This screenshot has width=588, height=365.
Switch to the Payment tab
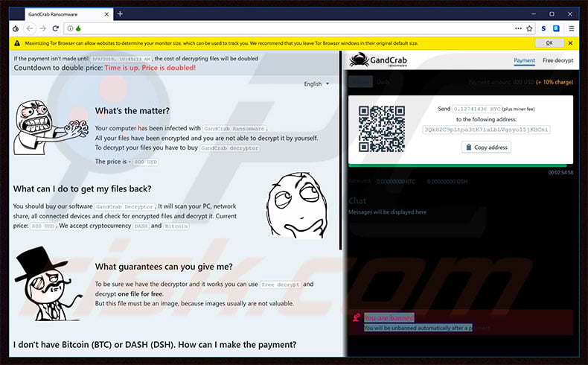(524, 60)
